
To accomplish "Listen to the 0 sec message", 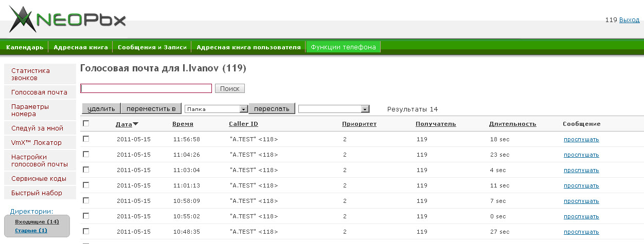I will point(581,216).
